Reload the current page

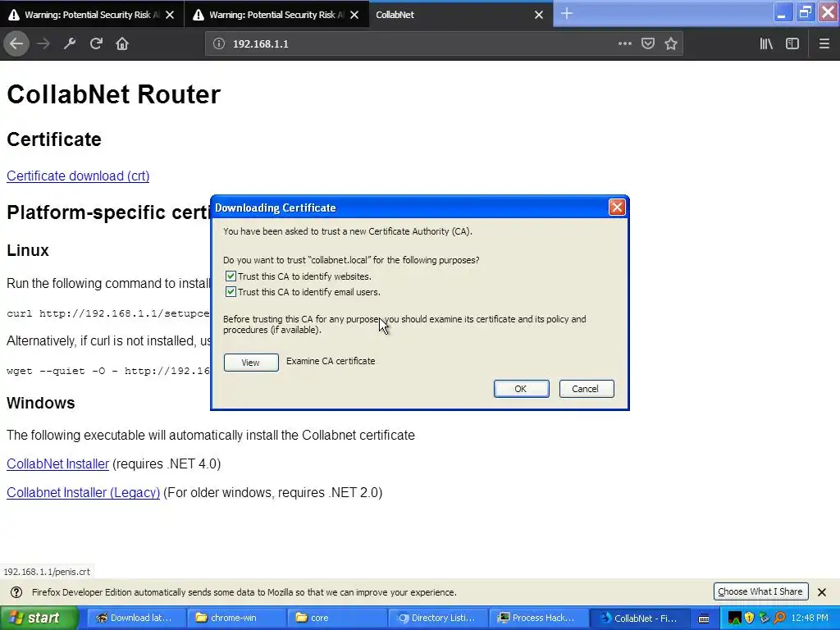(96, 43)
